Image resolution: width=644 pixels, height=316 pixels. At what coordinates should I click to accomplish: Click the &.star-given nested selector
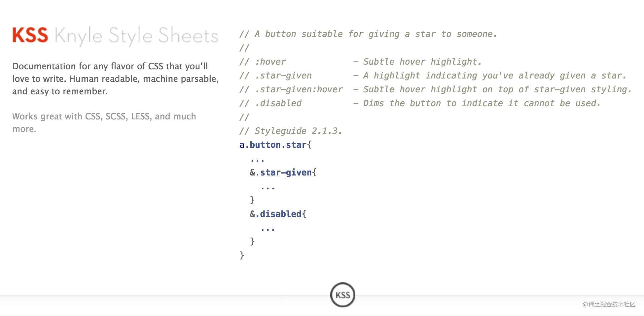[281, 173]
